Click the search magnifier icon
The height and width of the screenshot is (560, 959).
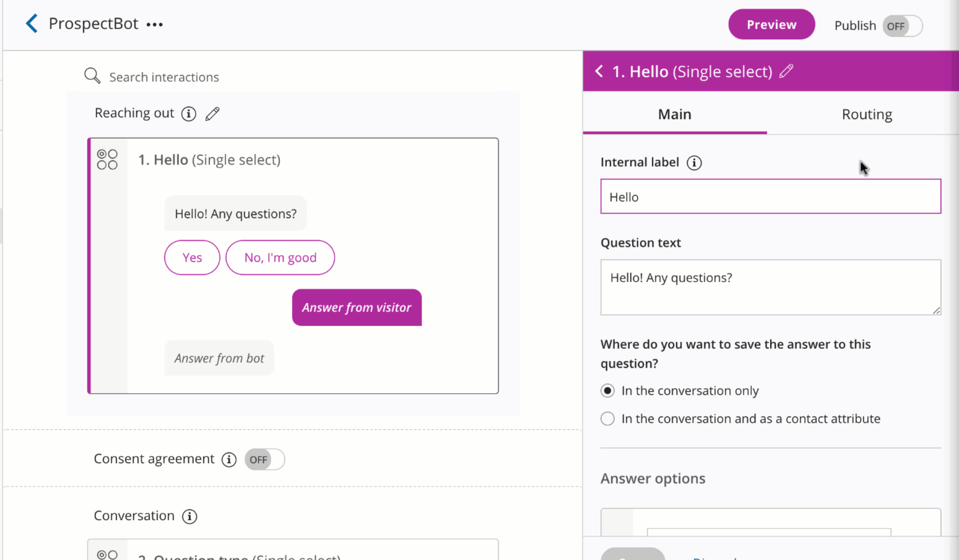click(x=92, y=76)
